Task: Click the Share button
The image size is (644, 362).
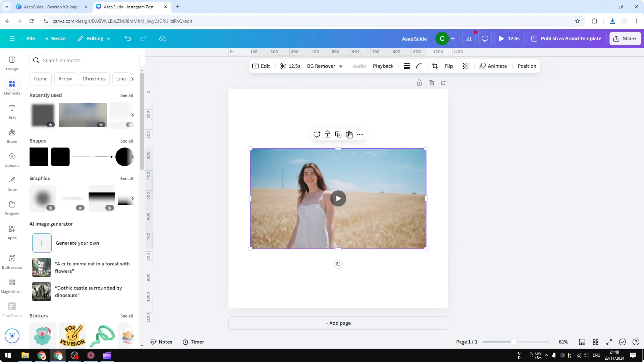Action: 625,38
